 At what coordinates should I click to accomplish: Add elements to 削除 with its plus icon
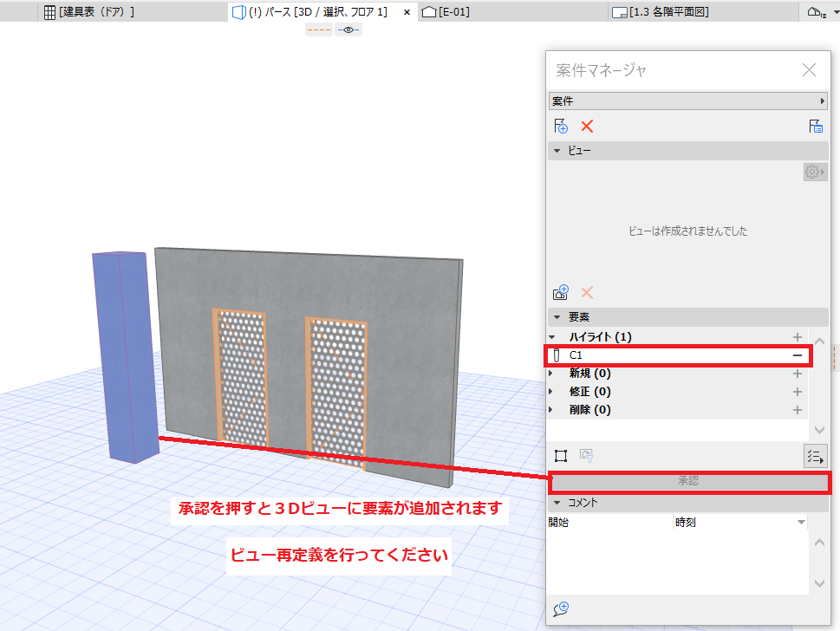(798, 410)
